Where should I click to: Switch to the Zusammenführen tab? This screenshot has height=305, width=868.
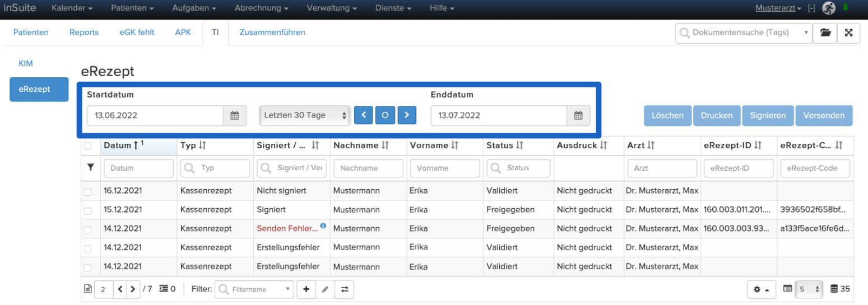coord(272,32)
